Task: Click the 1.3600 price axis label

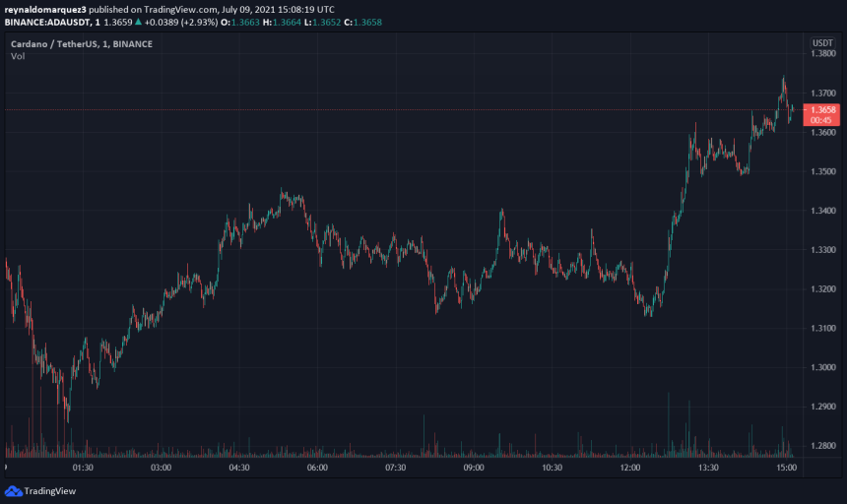Action: point(822,132)
